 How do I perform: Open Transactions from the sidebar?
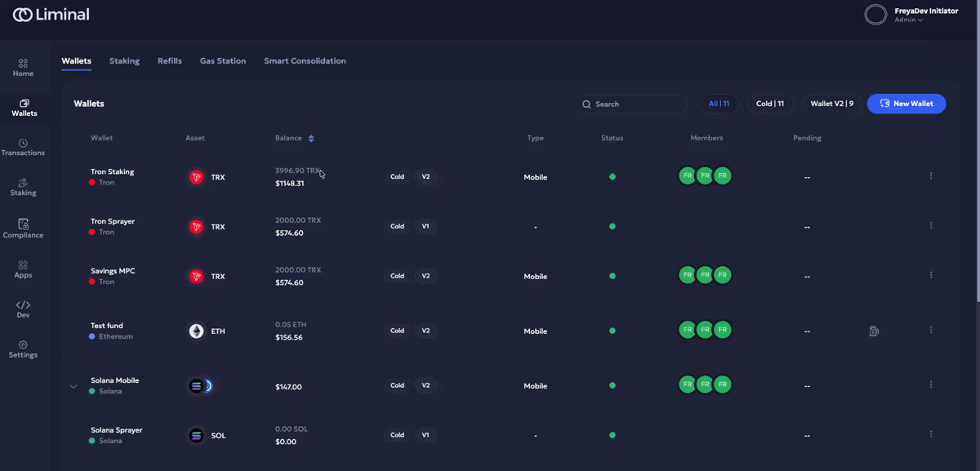tap(23, 147)
